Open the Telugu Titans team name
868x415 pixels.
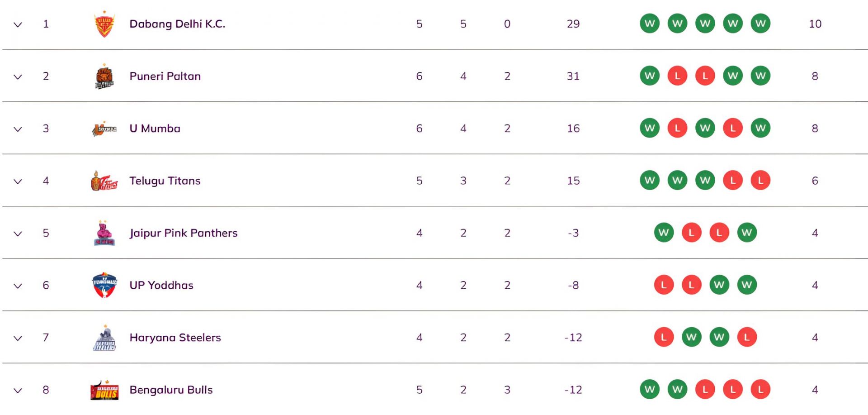coord(165,180)
